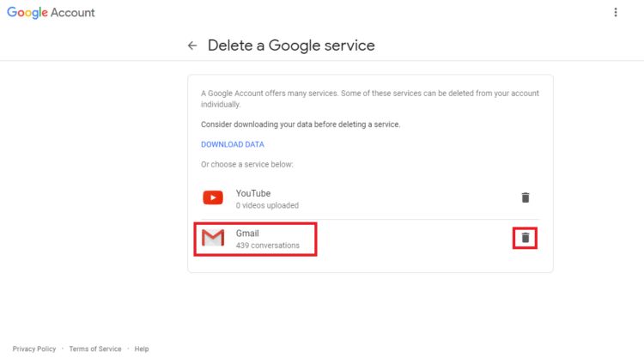
Task: Click the 'Account' word in header logo
Action: pyautogui.click(x=73, y=13)
